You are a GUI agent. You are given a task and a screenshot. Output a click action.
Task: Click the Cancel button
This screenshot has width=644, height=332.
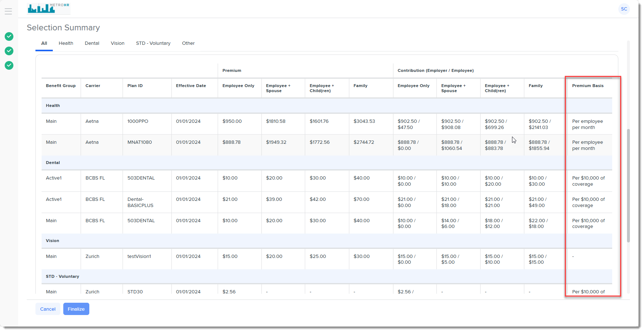pos(48,309)
